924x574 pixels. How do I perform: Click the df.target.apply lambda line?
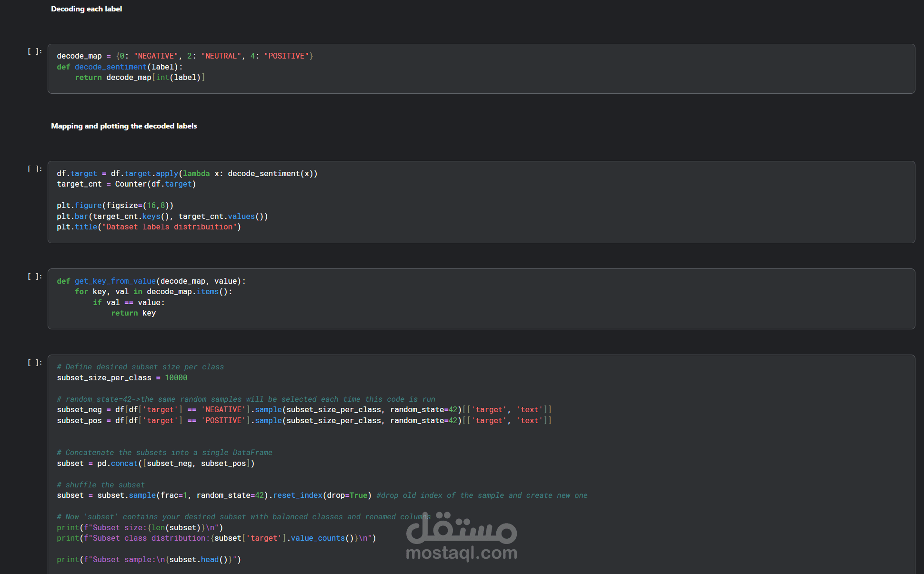pyautogui.click(x=187, y=174)
